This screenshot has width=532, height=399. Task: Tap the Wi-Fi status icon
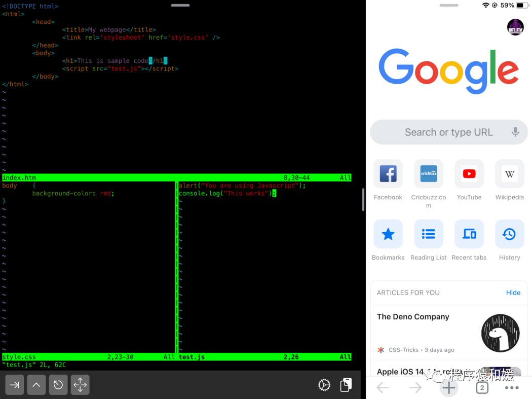click(485, 6)
